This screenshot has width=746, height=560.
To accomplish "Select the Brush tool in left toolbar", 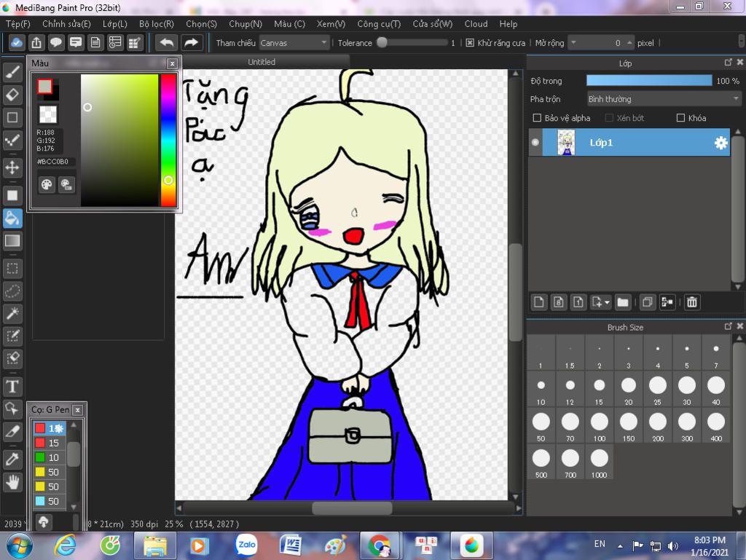I will click(x=12, y=72).
